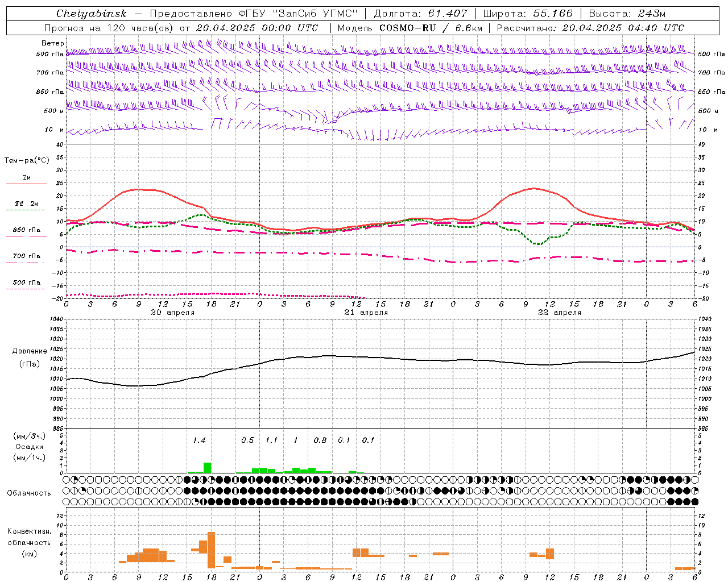
Task: Click the pink dotted line sample under '500 гПа' temperature legend
Action: pyautogui.click(x=26, y=289)
